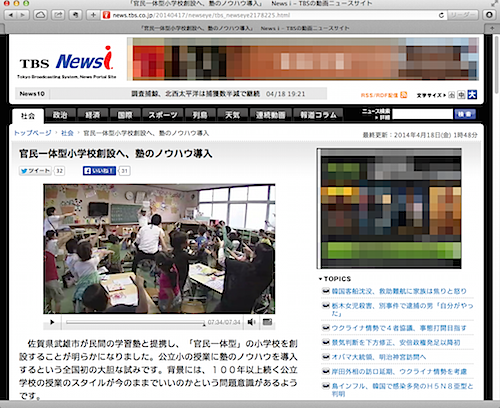Click the sidebar advertisement above TOPICS
Image resolution: width=500 pixels, height=408 pixels.
point(389,209)
